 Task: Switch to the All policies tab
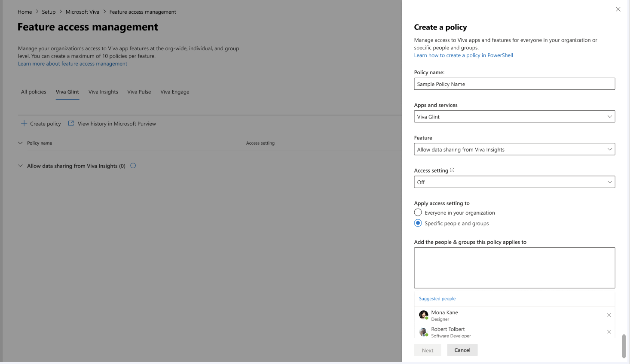pos(34,92)
